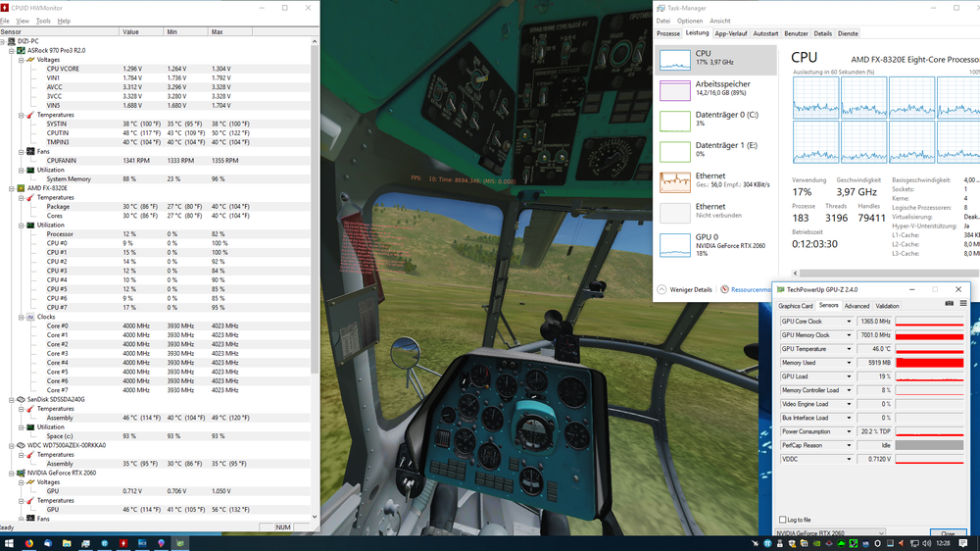
Task: Switch to Dienste tab
Action: pos(848,33)
